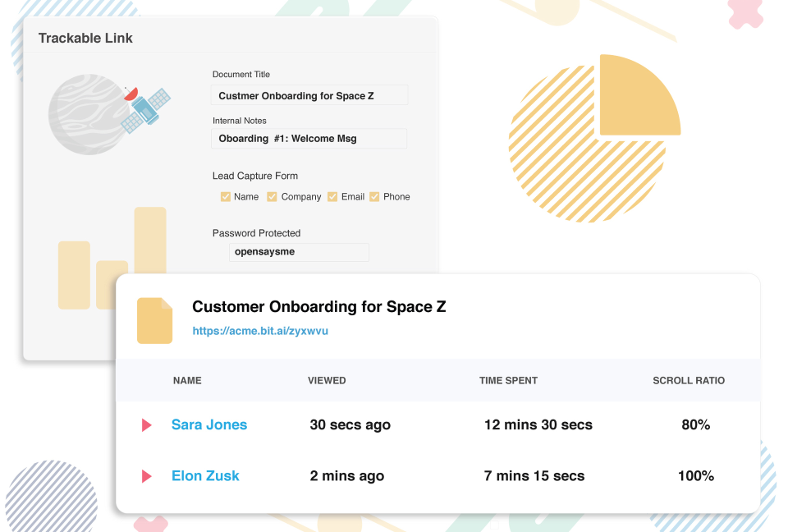Toggle the Name checkbox
Image resolution: width=788 pixels, height=532 pixels.
(x=225, y=196)
